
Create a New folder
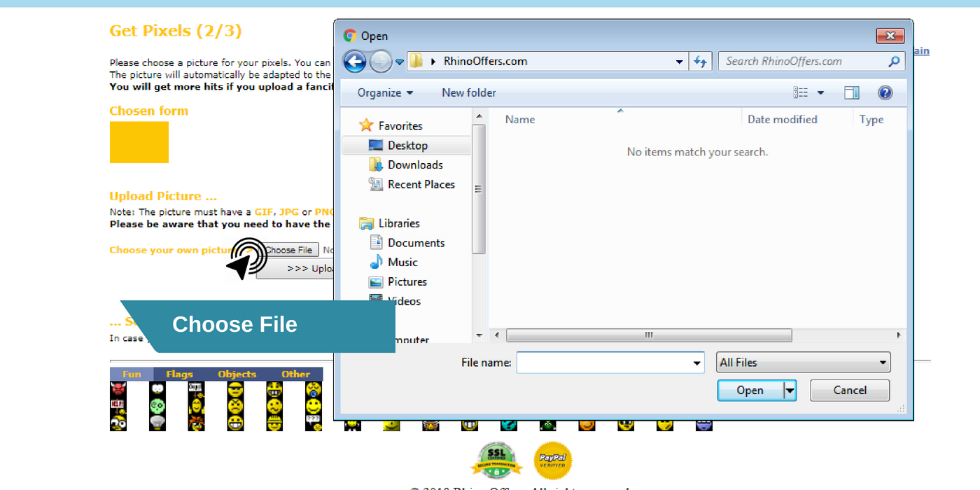[469, 92]
